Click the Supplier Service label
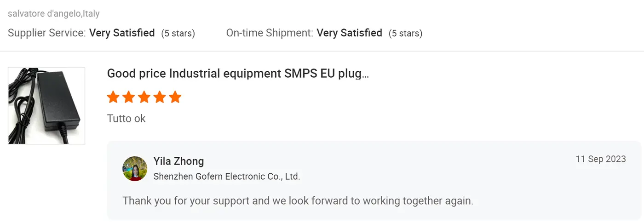 [47, 33]
